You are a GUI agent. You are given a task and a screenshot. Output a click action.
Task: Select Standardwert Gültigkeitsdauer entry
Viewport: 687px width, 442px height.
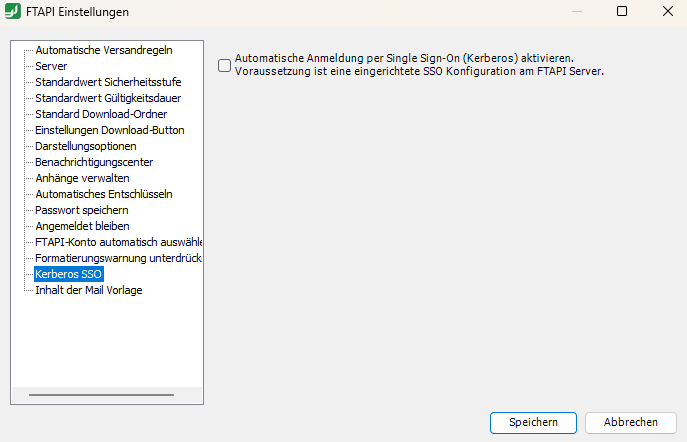(108, 98)
